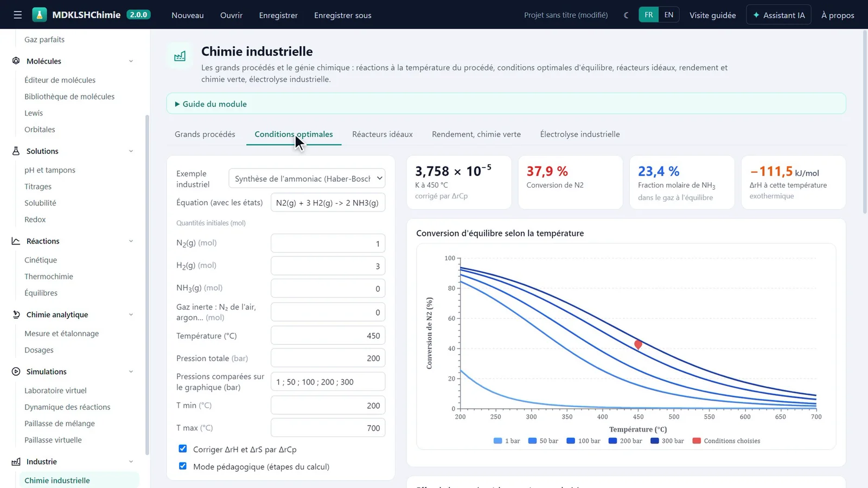Viewport: 868px width, 488px height.
Task: Click the Industrie factory icon in sidebar
Action: click(16, 461)
